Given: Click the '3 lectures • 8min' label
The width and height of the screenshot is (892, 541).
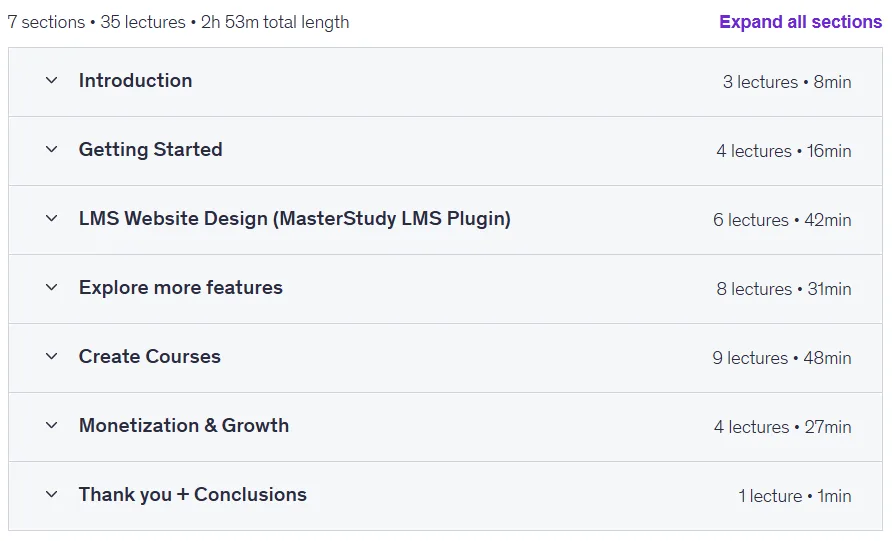Looking at the screenshot, I should pyautogui.click(x=787, y=82).
